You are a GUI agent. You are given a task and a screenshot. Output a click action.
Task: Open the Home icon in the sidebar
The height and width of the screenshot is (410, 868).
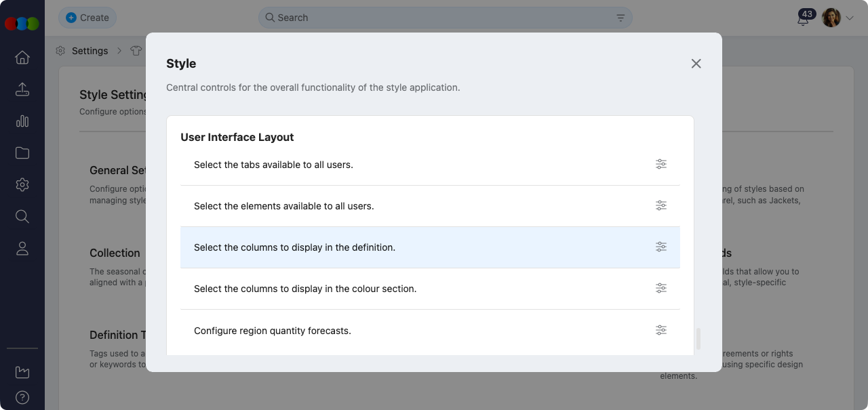coord(22,58)
